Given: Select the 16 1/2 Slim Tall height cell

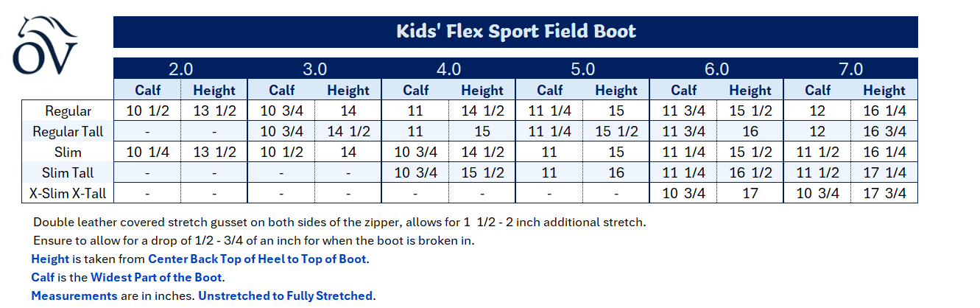Looking at the screenshot, I should point(750,173).
